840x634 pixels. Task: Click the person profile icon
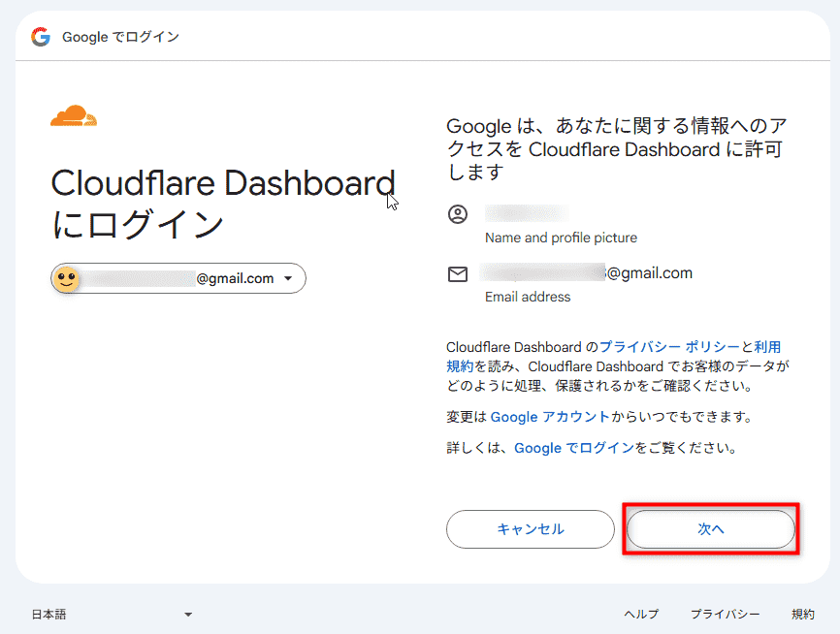coord(458,214)
